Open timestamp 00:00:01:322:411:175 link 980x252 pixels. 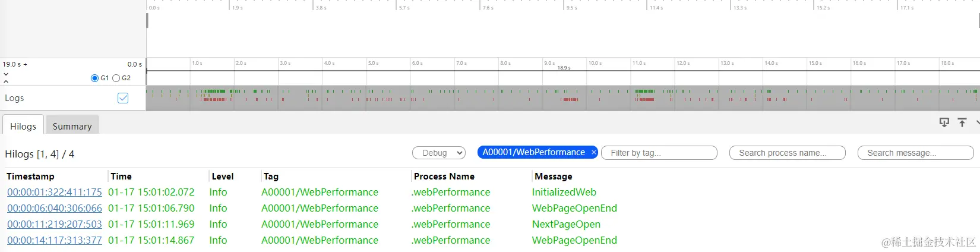pyautogui.click(x=55, y=192)
